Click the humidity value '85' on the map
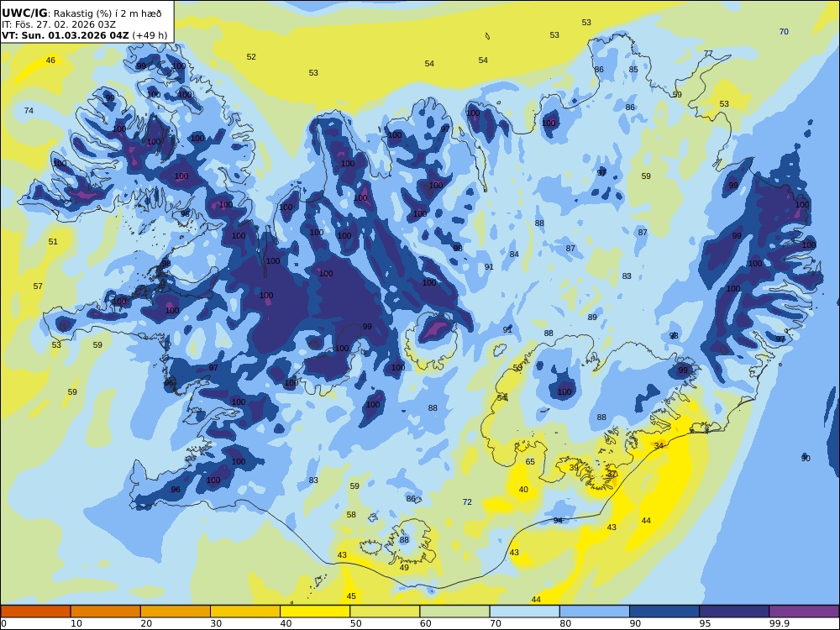 pos(633,70)
